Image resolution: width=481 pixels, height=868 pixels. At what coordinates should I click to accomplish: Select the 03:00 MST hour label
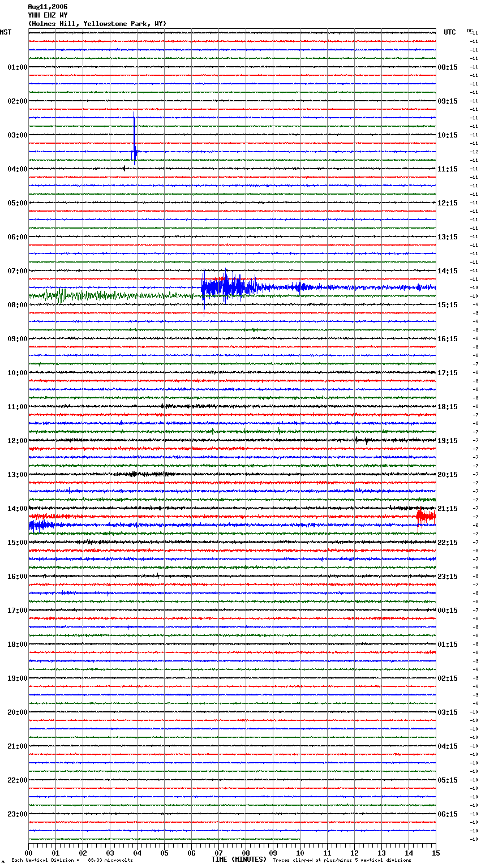18,135
